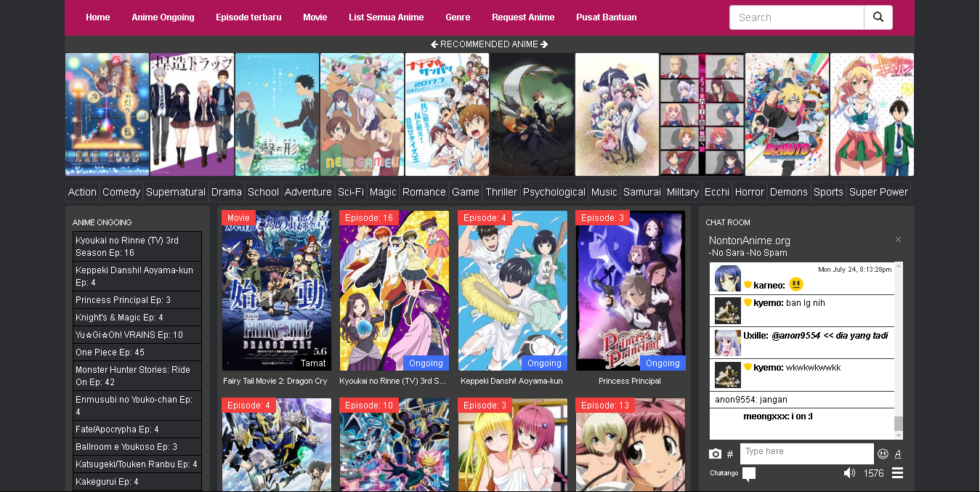Open Request Anime page
The width and height of the screenshot is (980, 492).
click(523, 17)
